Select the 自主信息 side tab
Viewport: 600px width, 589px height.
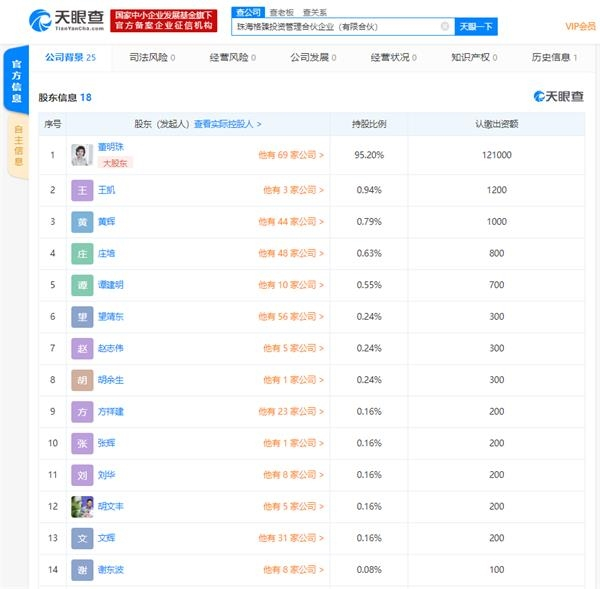[x=17, y=148]
